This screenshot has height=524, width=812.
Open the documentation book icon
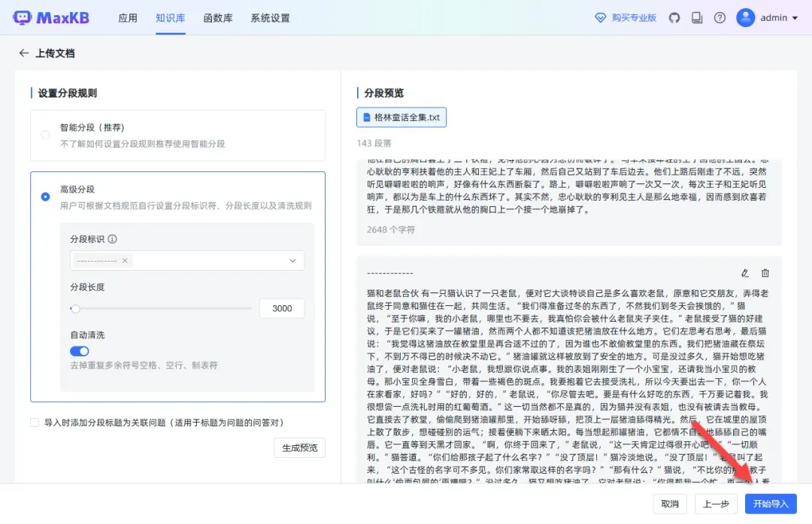697,17
